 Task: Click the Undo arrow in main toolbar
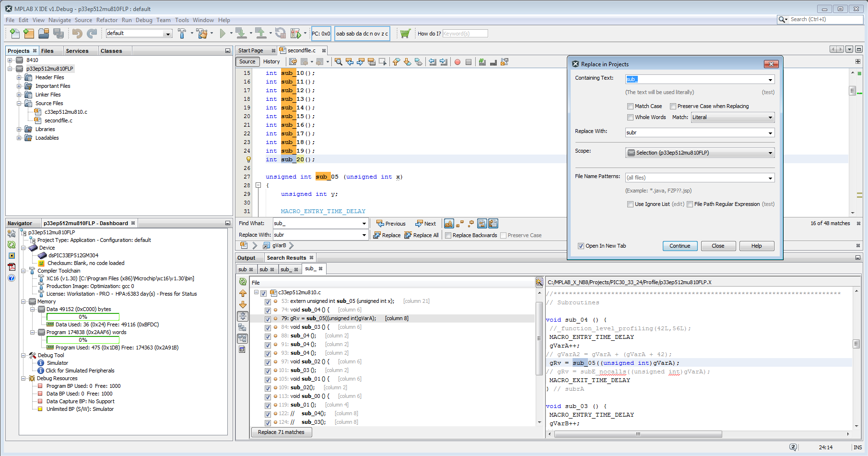click(x=77, y=33)
